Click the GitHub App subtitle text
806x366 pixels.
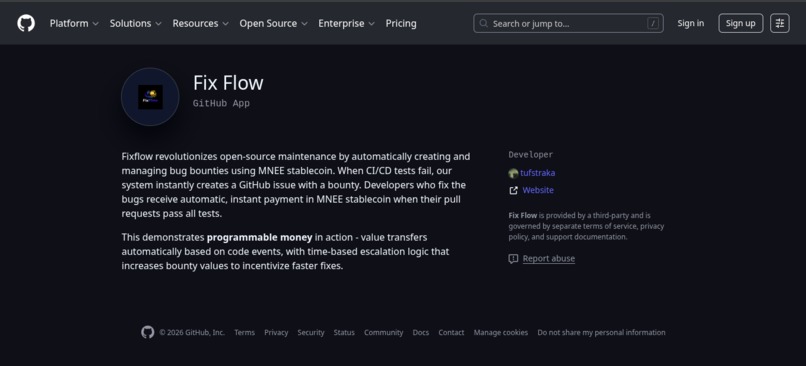pyautogui.click(x=221, y=103)
